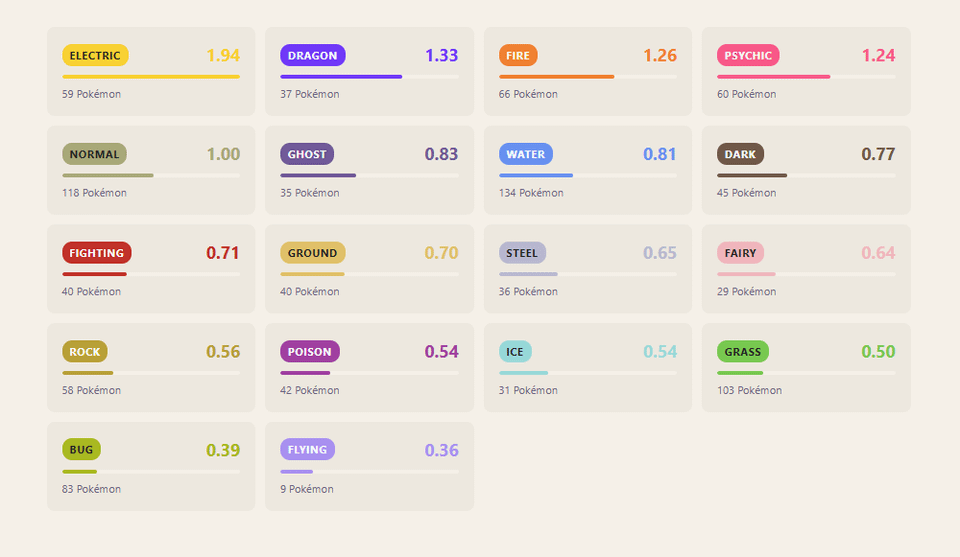Click the Electric 1.94 score value

pos(223,56)
